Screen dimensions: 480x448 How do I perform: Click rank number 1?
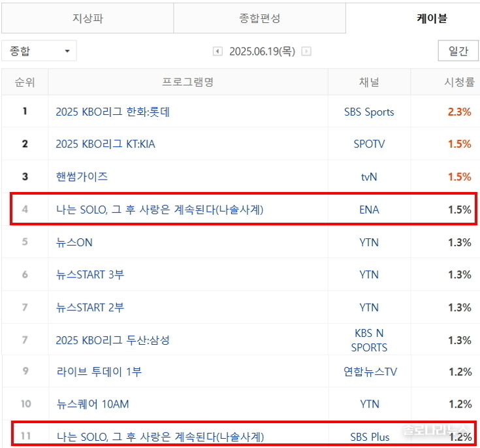(x=25, y=111)
